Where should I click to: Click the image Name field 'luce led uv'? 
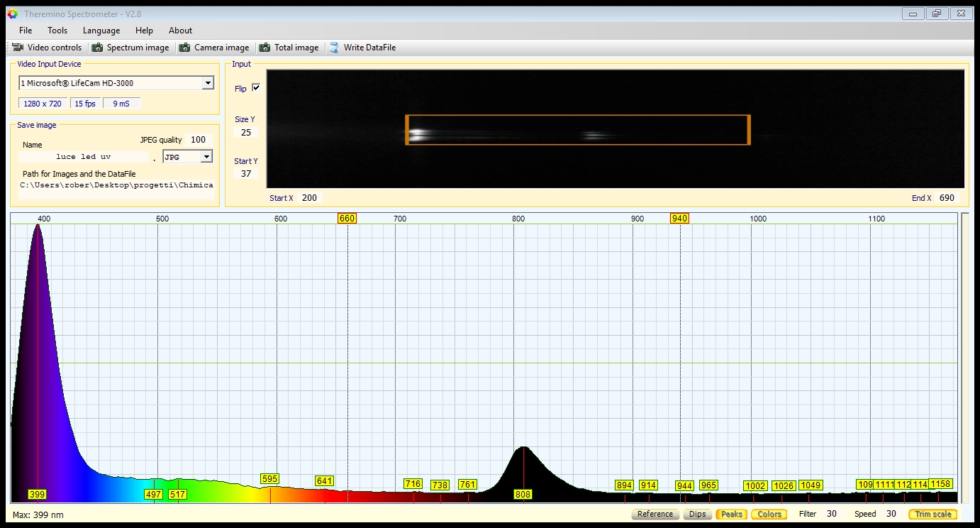click(84, 157)
